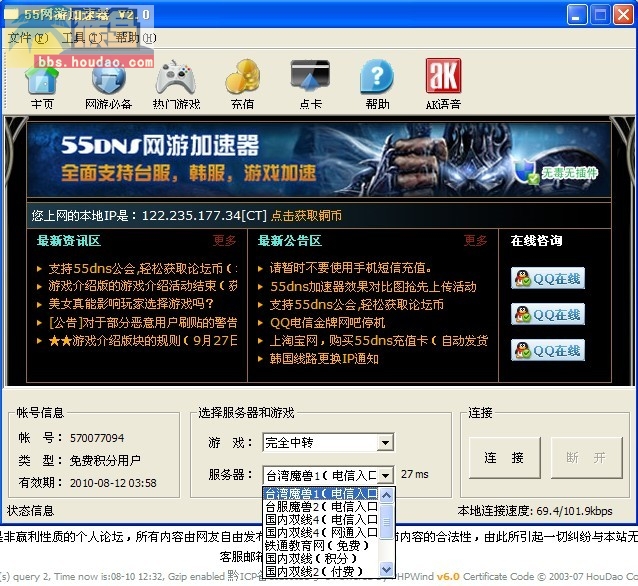This screenshot has height=586, width=638.
Task: Open 更多 in the 最新公告区 section
Action: (x=475, y=241)
